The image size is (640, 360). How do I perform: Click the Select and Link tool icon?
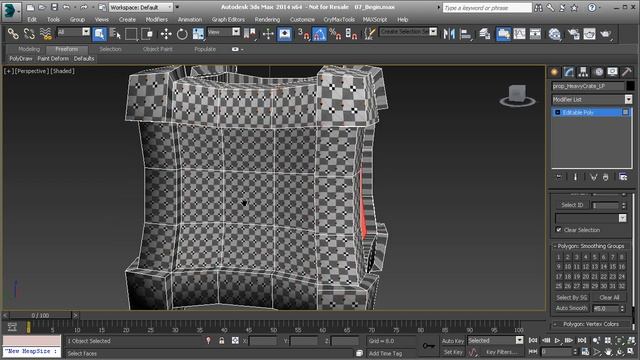click(13, 34)
